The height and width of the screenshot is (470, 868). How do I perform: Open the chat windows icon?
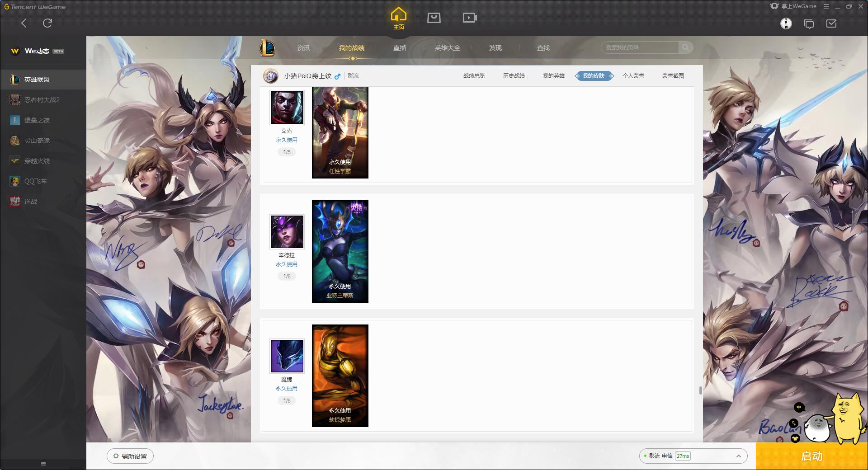coord(809,24)
